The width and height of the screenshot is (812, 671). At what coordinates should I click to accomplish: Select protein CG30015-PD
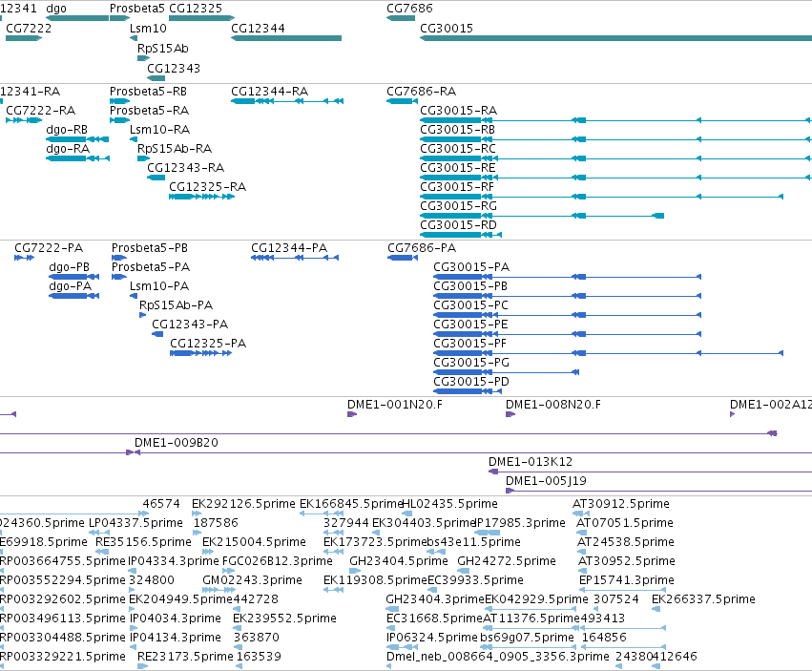tap(471, 383)
